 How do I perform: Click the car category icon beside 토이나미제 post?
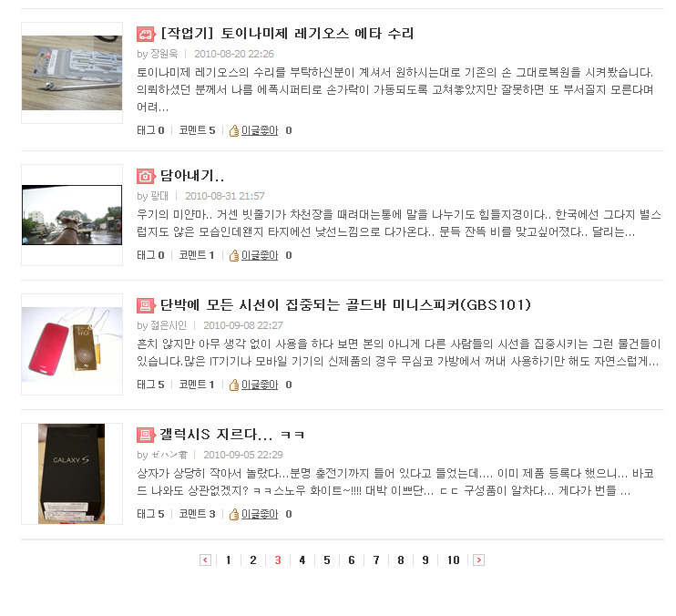tap(146, 34)
